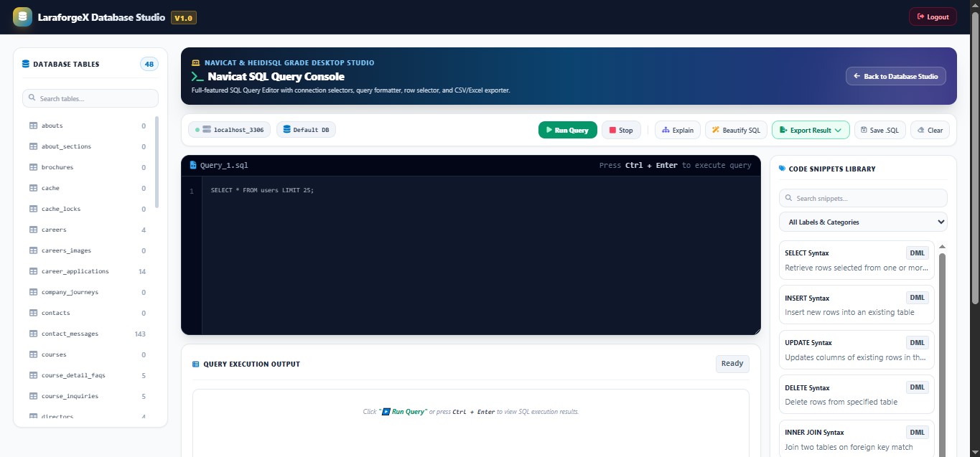Select the INNER JOIN Syntax snippet
This screenshot has width=980, height=457.
(857, 438)
